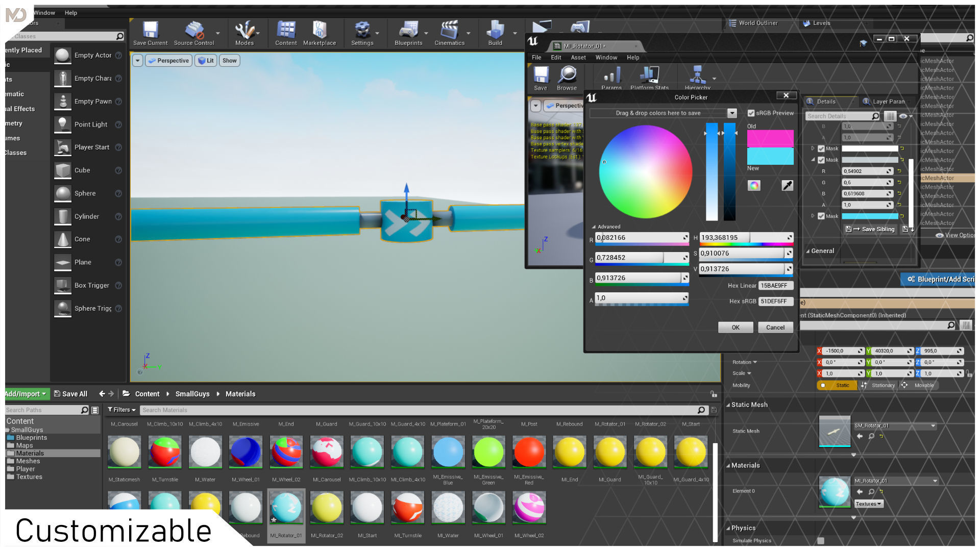Open the Perspective viewport dropdown
The height and width of the screenshot is (551, 980).
click(168, 61)
